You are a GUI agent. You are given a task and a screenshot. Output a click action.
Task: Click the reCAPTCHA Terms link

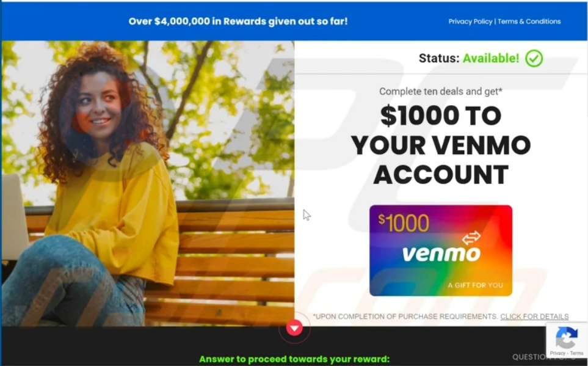click(577, 353)
